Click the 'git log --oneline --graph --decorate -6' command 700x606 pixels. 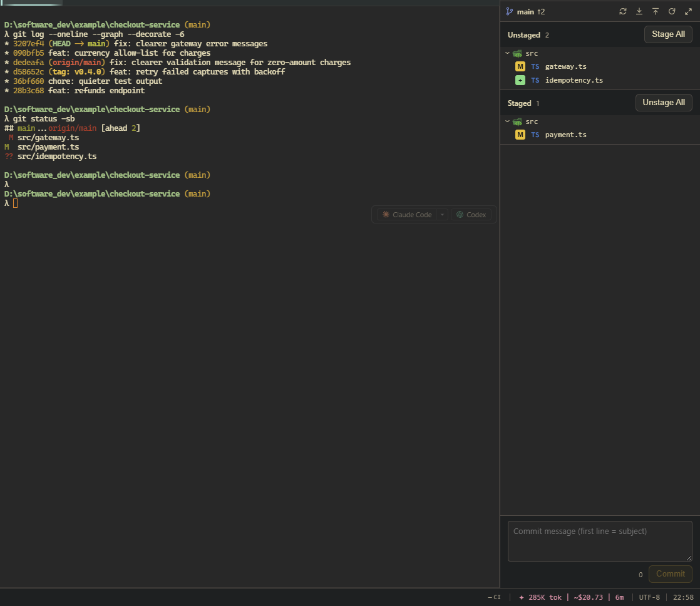[99, 34]
